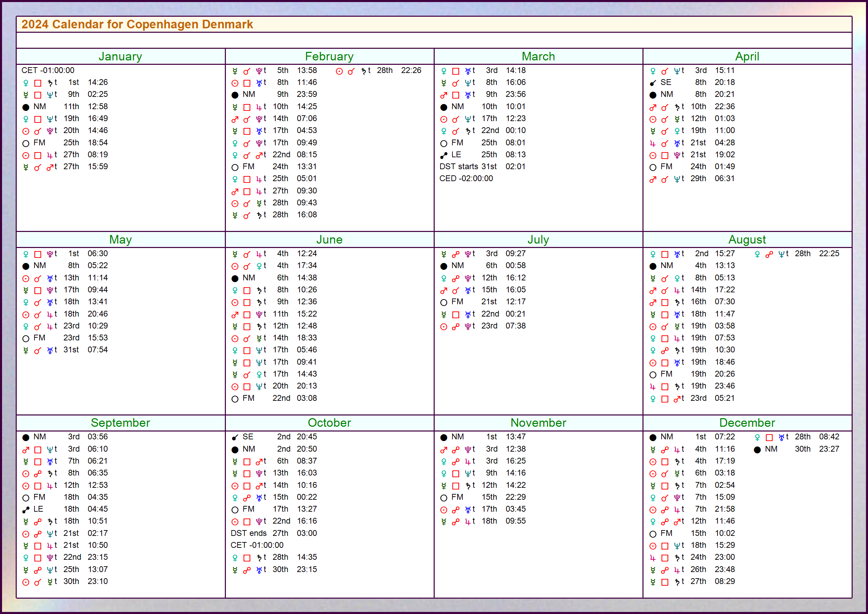Click the October solar eclipse SE icon
Screen dimensions: 868x614
click(x=235, y=437)
